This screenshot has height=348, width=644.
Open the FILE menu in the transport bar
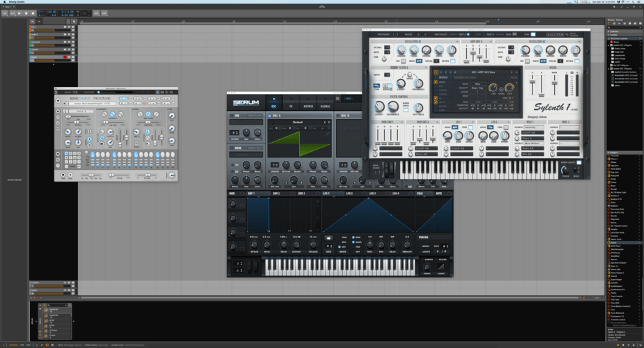[5, 13]
